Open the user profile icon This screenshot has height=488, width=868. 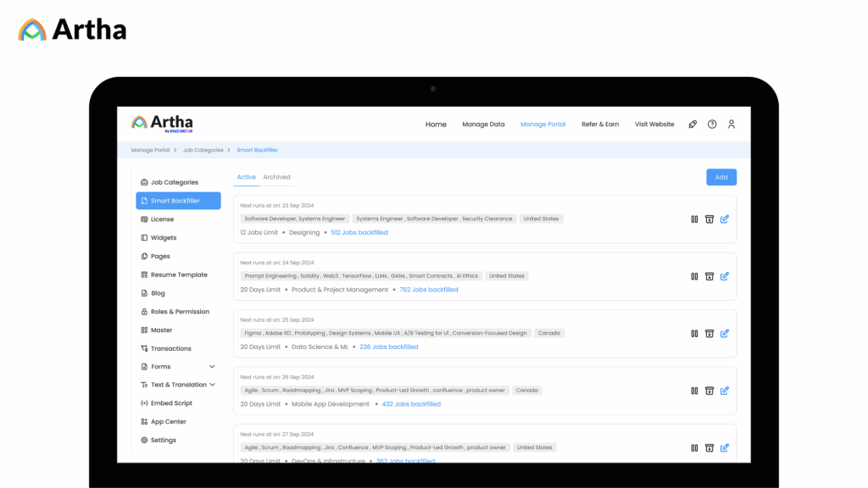tap(732, 125)
